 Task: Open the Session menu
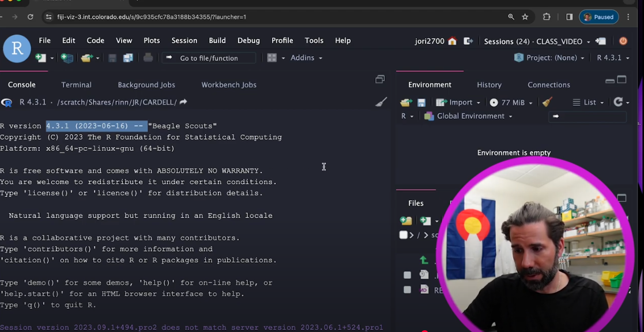tap(184, 40)
